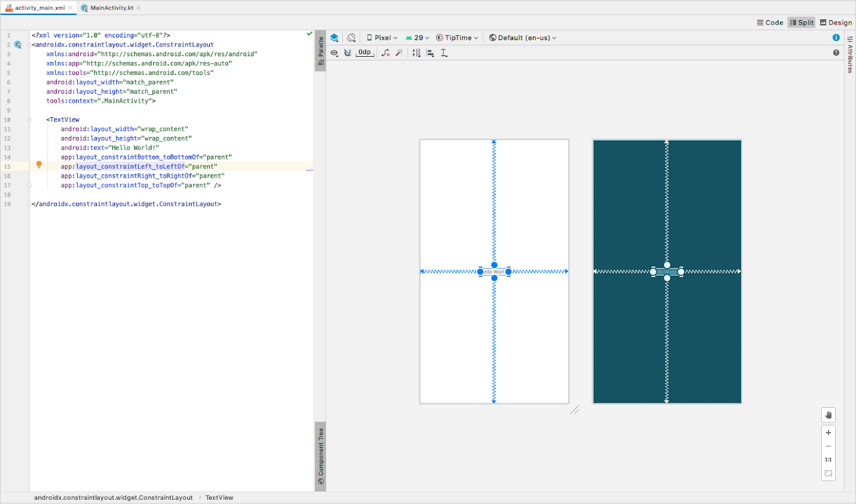Click the tools:context=".MainActivity" line

[101, 101]
